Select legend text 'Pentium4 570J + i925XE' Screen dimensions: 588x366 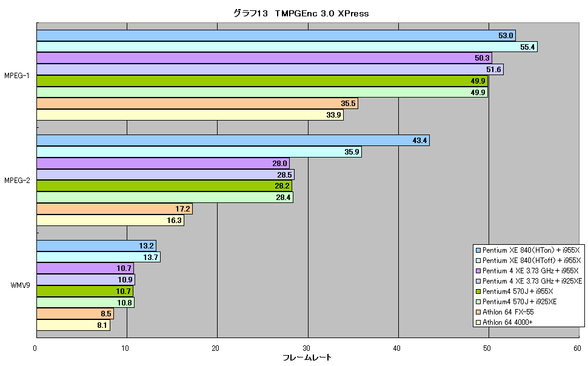point(520,302)
